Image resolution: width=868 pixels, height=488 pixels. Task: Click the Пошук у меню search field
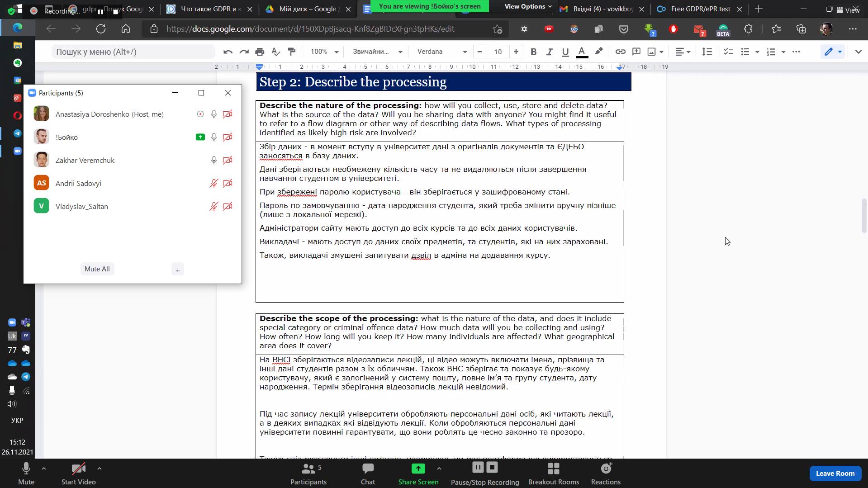133,52
